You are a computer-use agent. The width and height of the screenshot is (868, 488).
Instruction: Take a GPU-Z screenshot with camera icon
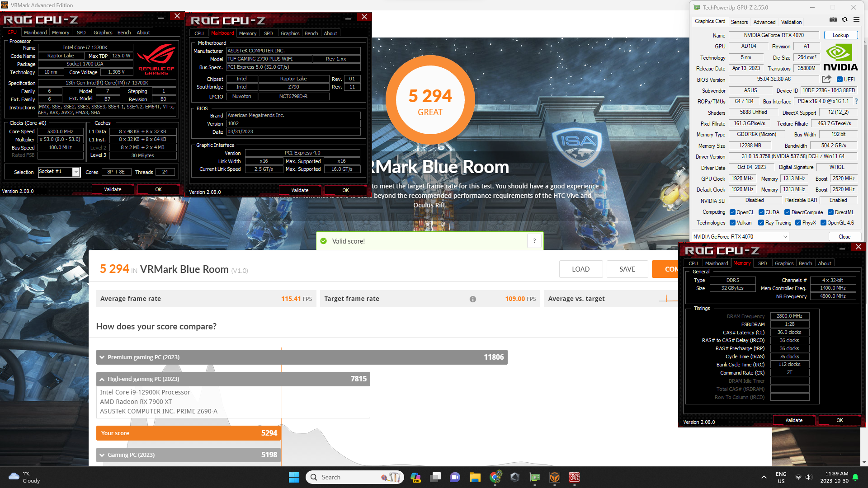click(x=833, y=19)
